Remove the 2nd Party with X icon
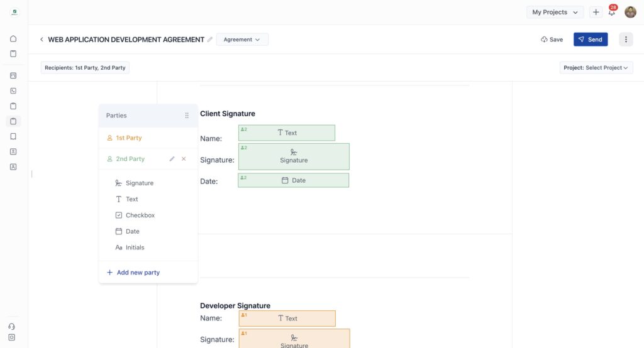This screenshot has height=348, width=644. coord(184,159)
